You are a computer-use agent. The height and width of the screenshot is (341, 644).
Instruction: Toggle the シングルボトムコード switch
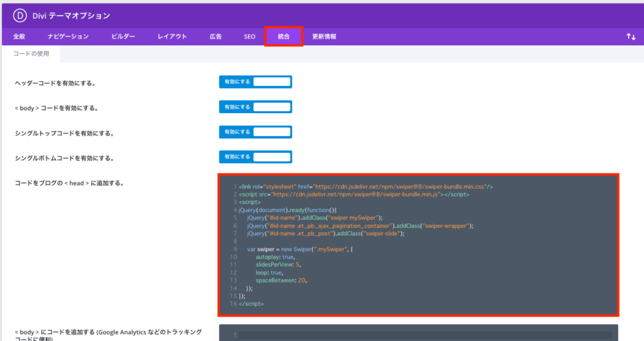coord(255,157)
